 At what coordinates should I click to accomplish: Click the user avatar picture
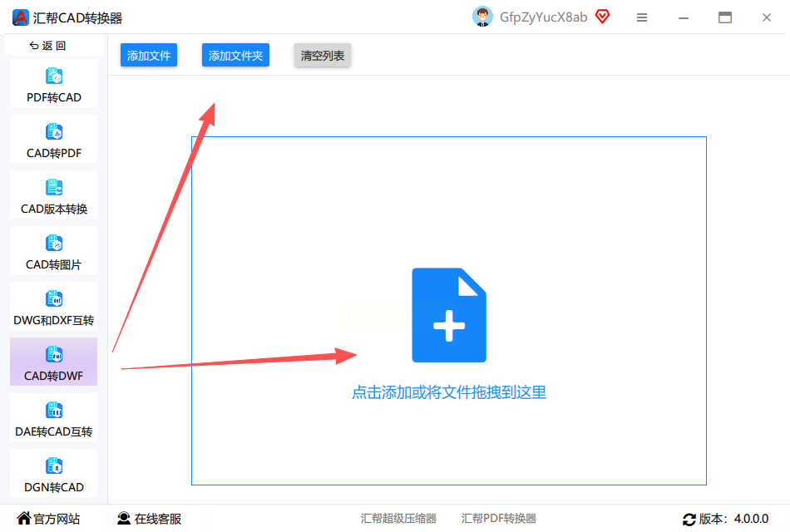click(482, 17)
